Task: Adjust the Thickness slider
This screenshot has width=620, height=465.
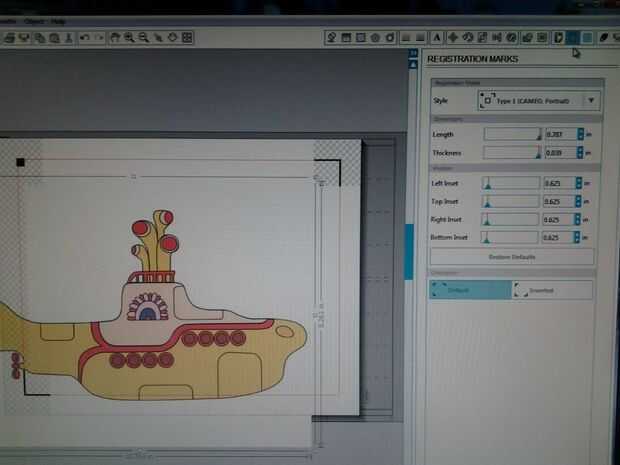Action: (x=512, y=153)
